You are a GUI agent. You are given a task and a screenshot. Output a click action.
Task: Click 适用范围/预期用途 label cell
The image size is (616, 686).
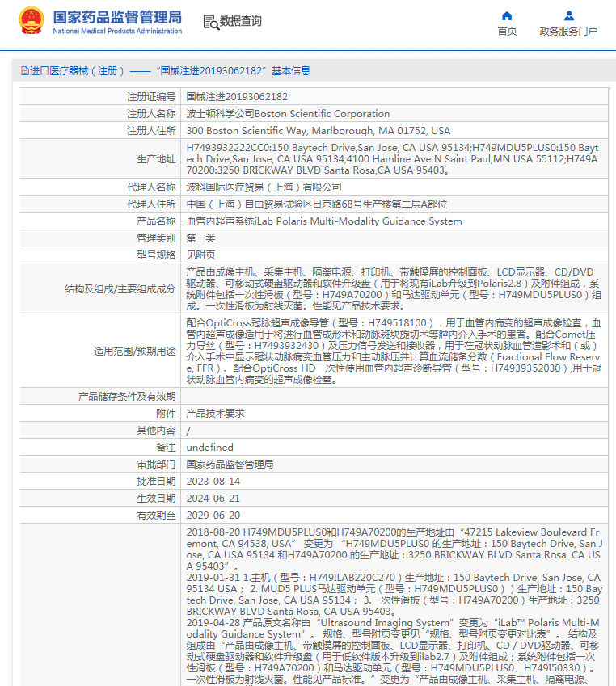[x=100, y=351]
